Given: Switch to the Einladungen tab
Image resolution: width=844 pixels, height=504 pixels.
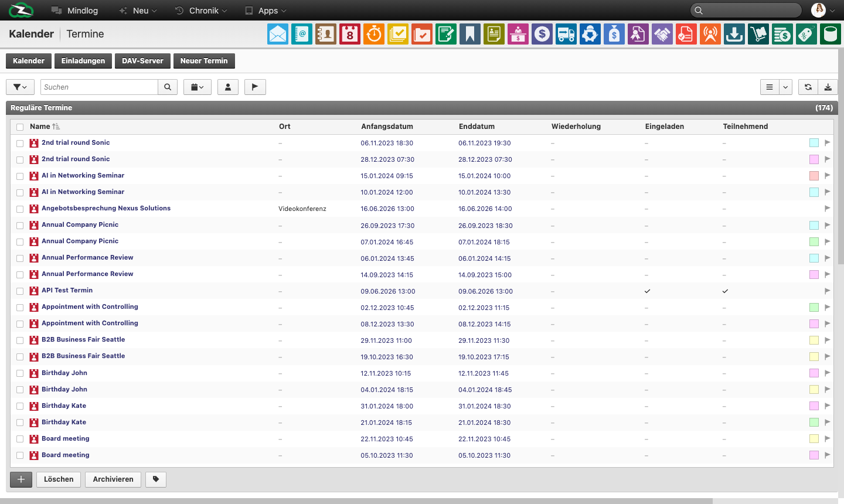Looking at the screenshot, I should pos(83,61).
